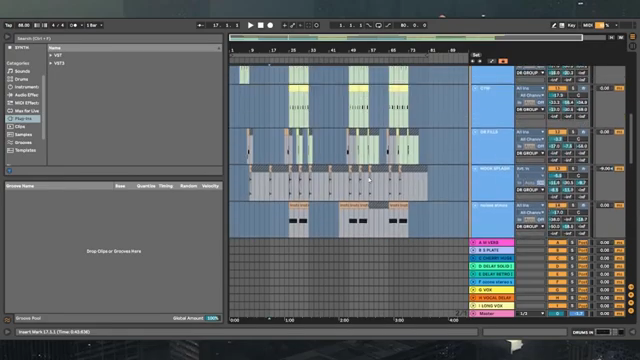Enable MIDI Map mode
Screen dimensions: 640x360
[587, 25]
